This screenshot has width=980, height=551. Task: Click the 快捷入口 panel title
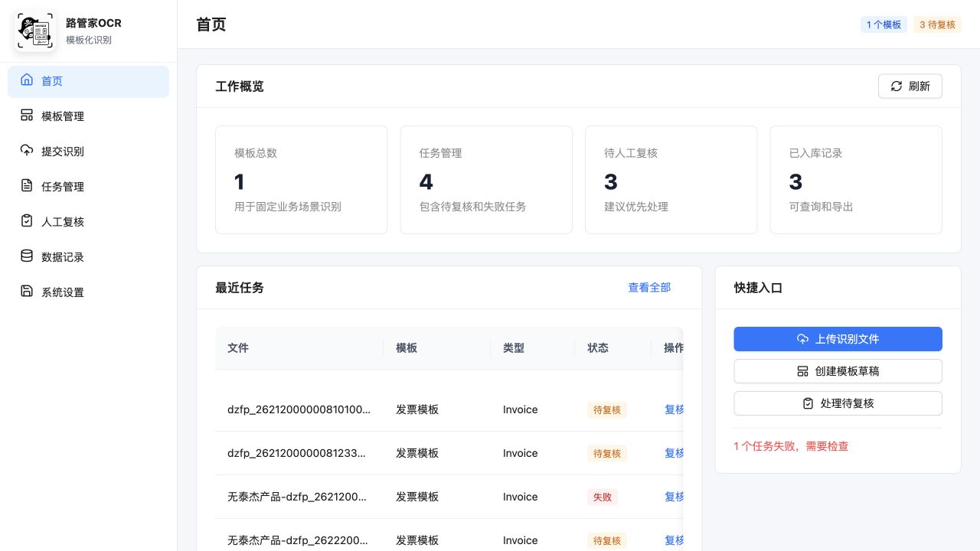758,288
